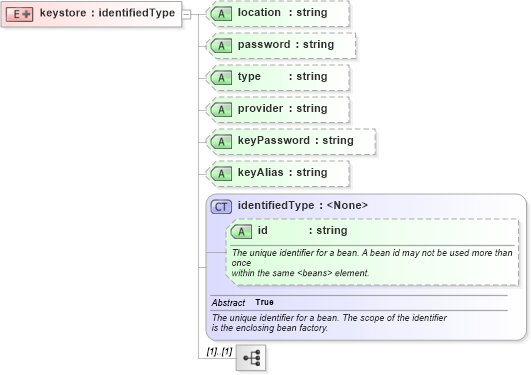
Task: Select the 'keystore : identifiedType' label
Action: pos(107,13)
